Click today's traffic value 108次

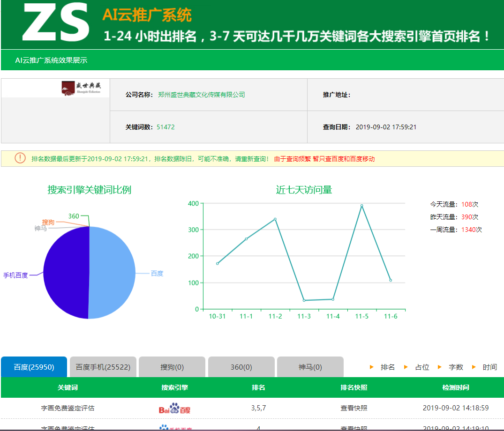pyautogui.click(x=470, y=204)
